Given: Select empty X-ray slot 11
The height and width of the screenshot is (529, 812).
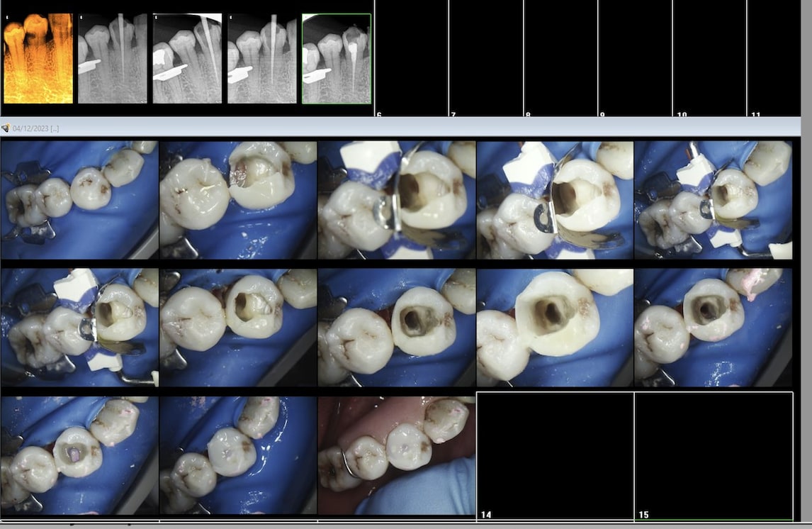Looking at the screenshot, I should [x=774, y=58].
